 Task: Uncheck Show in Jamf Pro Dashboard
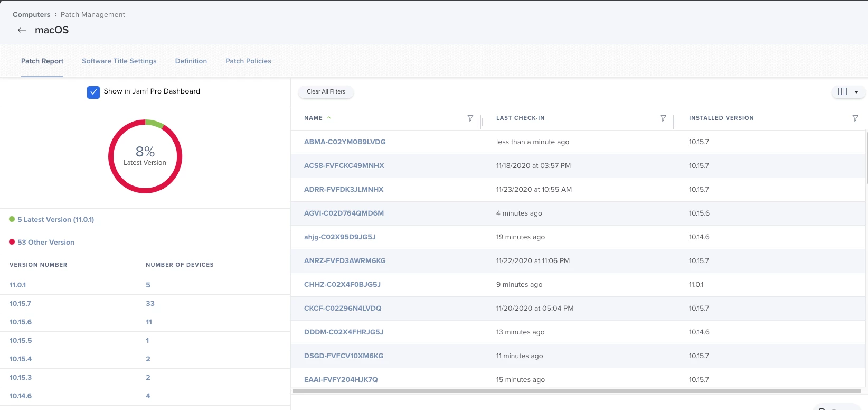pos(93,92)
